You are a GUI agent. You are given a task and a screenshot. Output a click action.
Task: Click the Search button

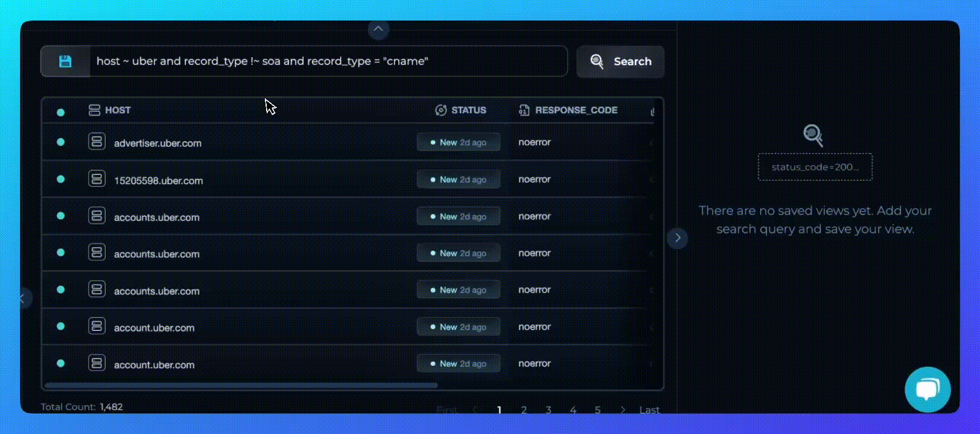tap(620, 61)
